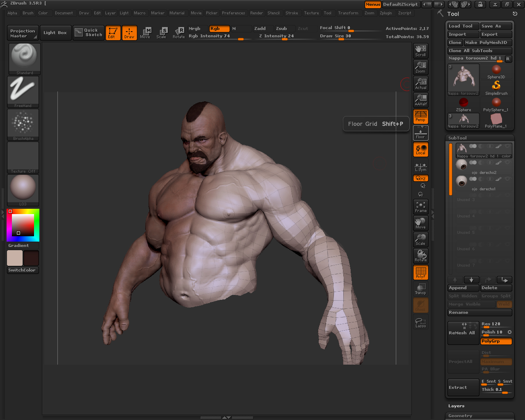Toggle PolyF polyframe display
The image size is (525, 420).
pyautogui.click(x=421, y=272)
